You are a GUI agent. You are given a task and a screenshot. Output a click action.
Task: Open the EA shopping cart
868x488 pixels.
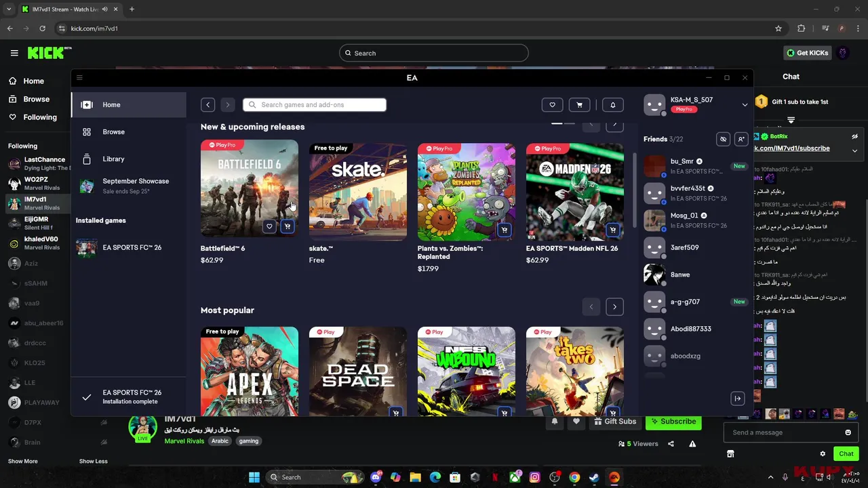coord(579,105)
